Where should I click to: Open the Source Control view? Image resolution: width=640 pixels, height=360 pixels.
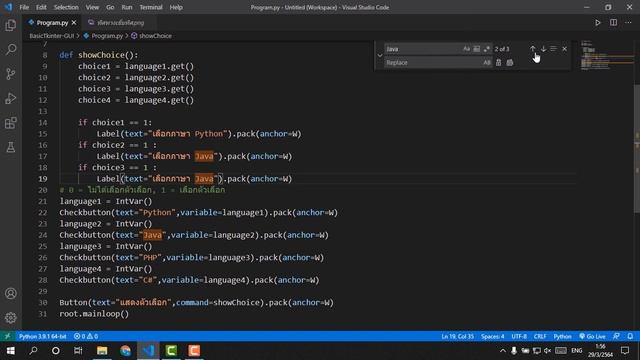[x=11, y=74]
